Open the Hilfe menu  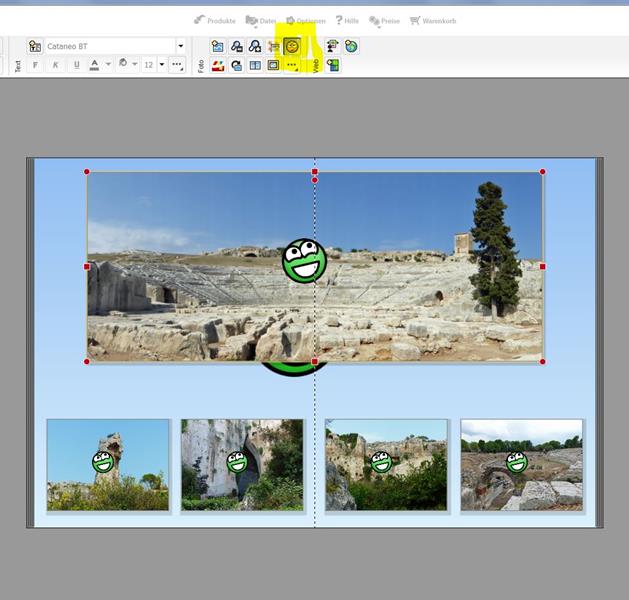coord(347,20)
